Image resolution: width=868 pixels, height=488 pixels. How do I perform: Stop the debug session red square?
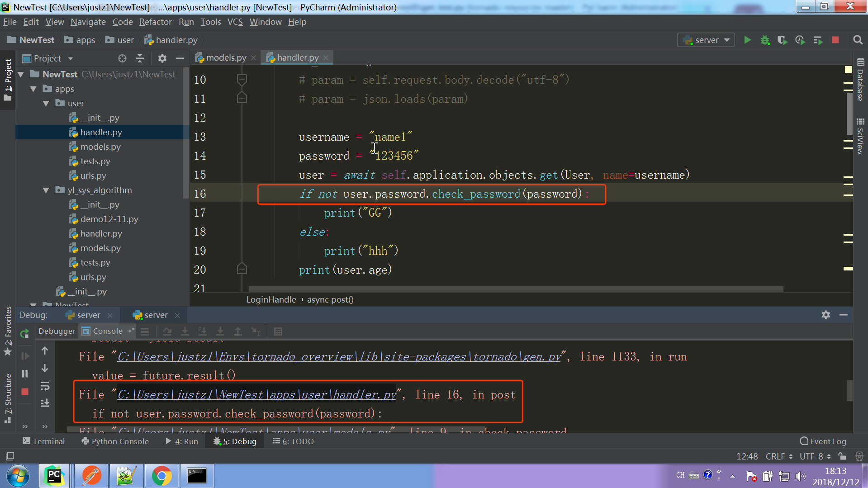click(x=25, y=392)
